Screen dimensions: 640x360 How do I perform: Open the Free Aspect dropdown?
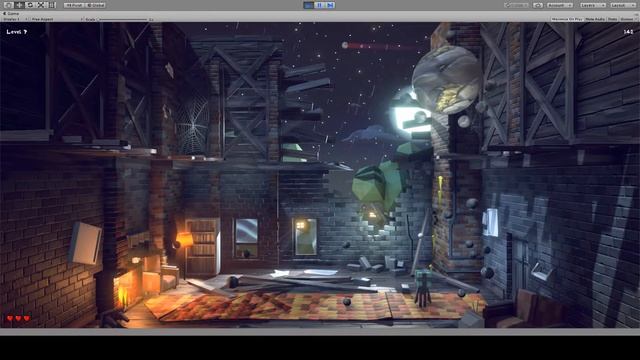point(56,19)
